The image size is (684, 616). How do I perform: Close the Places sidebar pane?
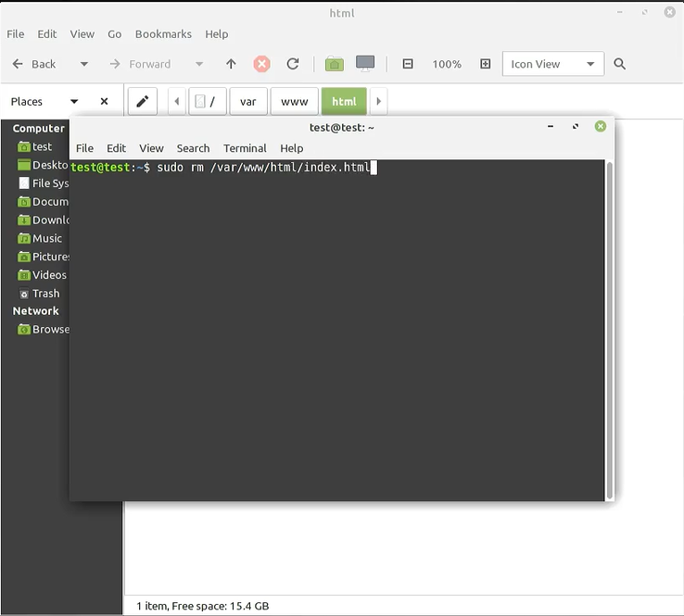coord(104,102)
